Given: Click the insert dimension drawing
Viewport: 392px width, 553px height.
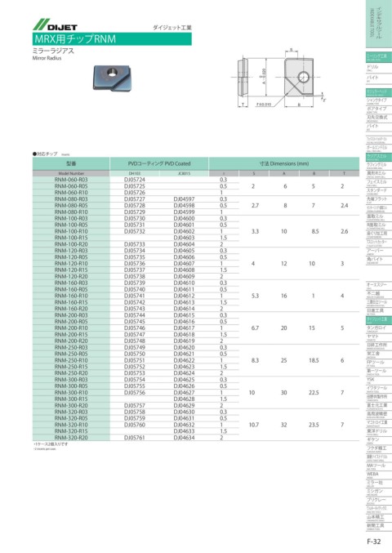Looking at the screenshot, I should (279, 79).
